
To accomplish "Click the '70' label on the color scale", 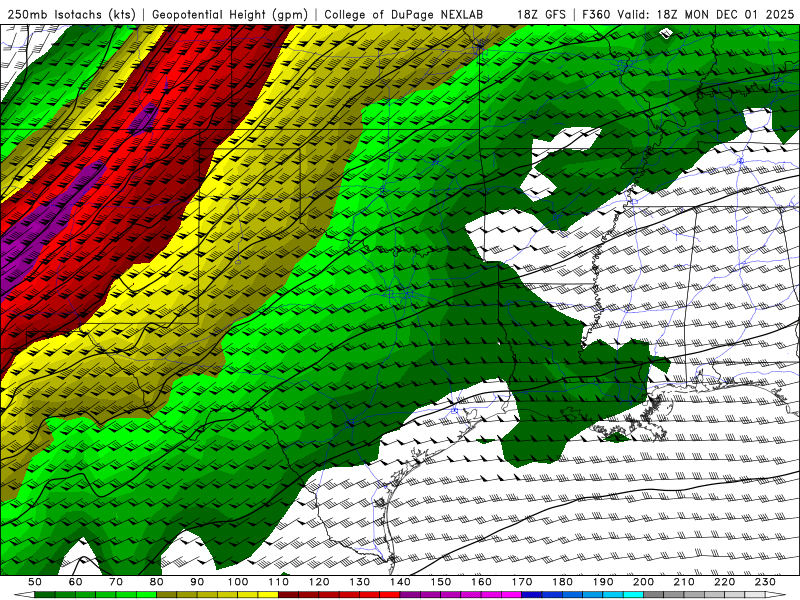I will point(116,582).
